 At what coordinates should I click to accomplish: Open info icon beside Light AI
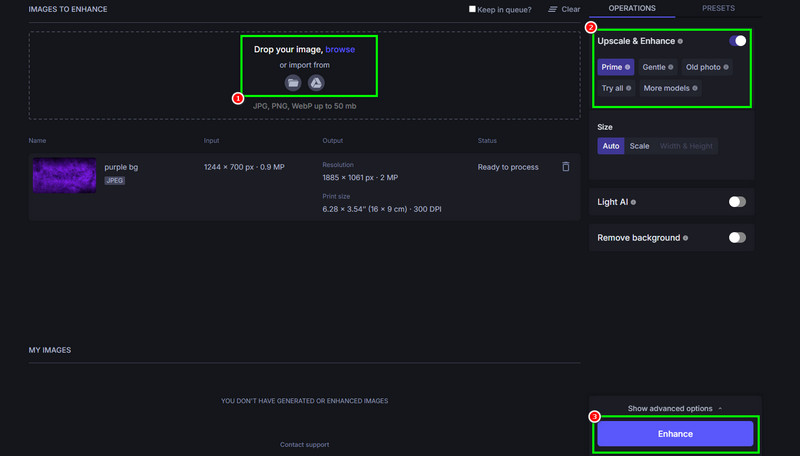coord(633,202)
